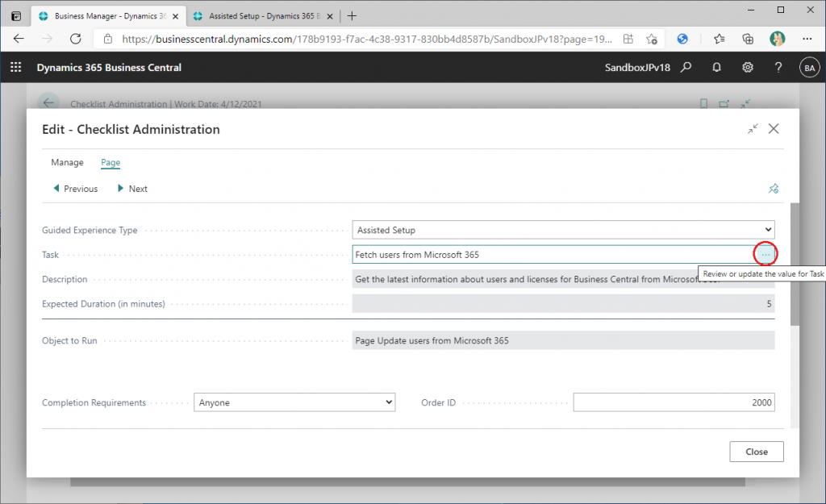Click the Order ID input field

pyautogui.click(x=674, y=402)
